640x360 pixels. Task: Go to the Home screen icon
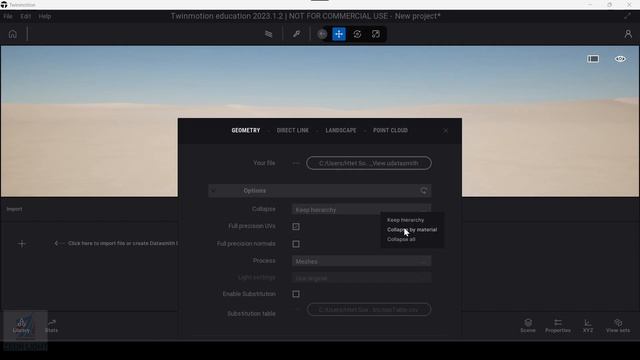tap(13, 34)
